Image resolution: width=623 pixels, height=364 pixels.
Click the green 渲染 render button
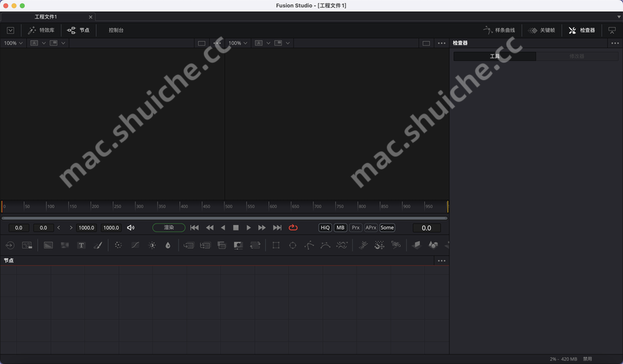[168, 228]
